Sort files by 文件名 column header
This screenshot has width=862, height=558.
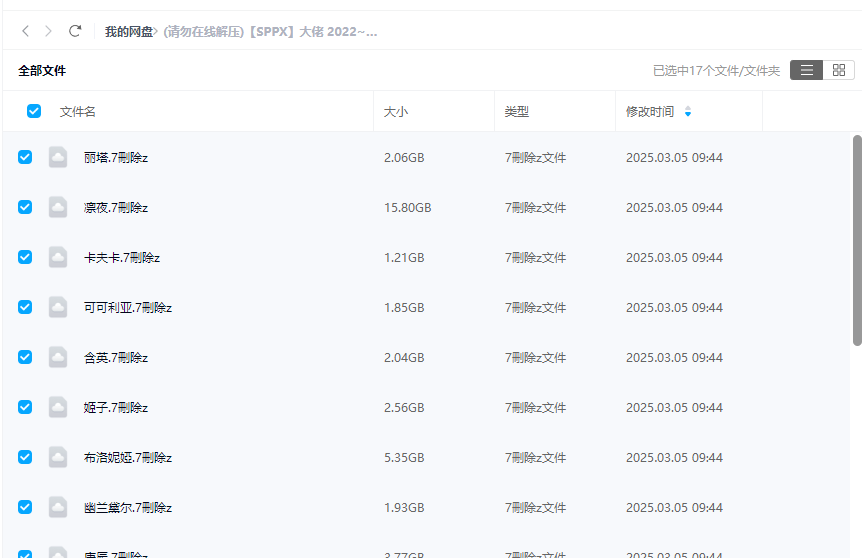(x=78, y=112)
